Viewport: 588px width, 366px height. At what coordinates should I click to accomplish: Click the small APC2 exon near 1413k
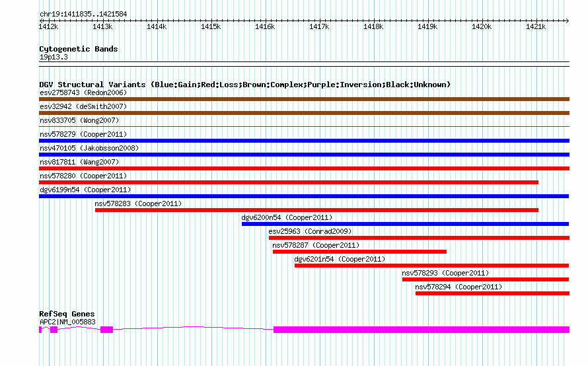click(107, 330)
